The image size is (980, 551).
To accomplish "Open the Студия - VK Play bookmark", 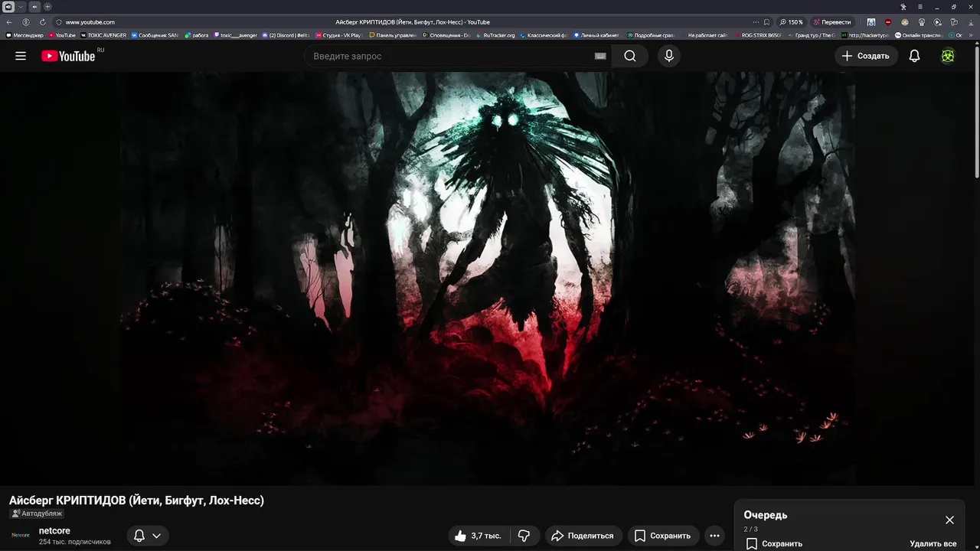I will (338, 35).
